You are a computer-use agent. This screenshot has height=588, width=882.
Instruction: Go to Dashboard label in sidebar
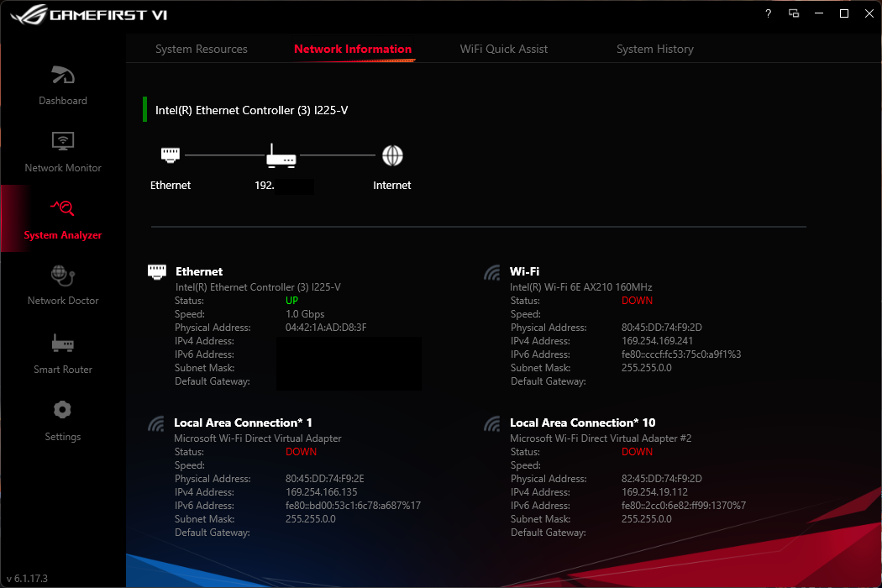click(63, 101)
